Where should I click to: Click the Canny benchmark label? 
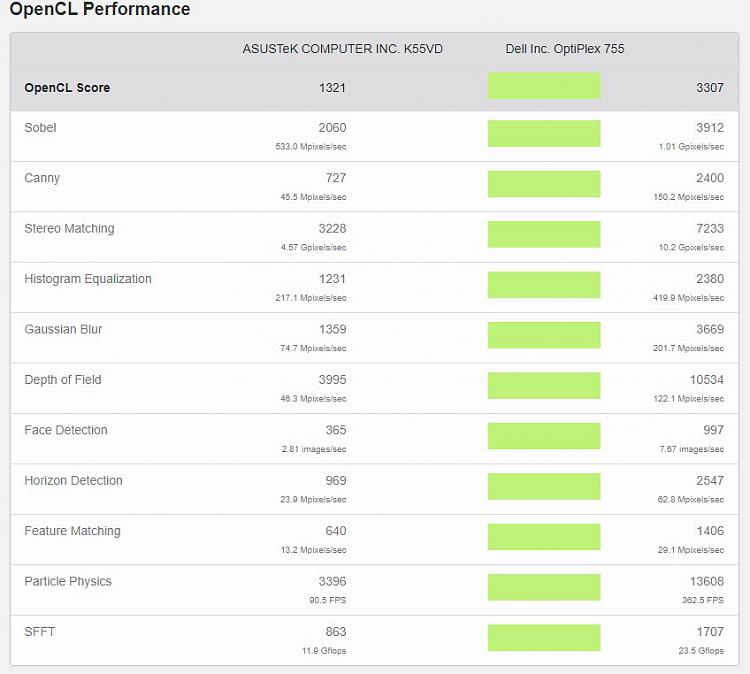point(42,178)
